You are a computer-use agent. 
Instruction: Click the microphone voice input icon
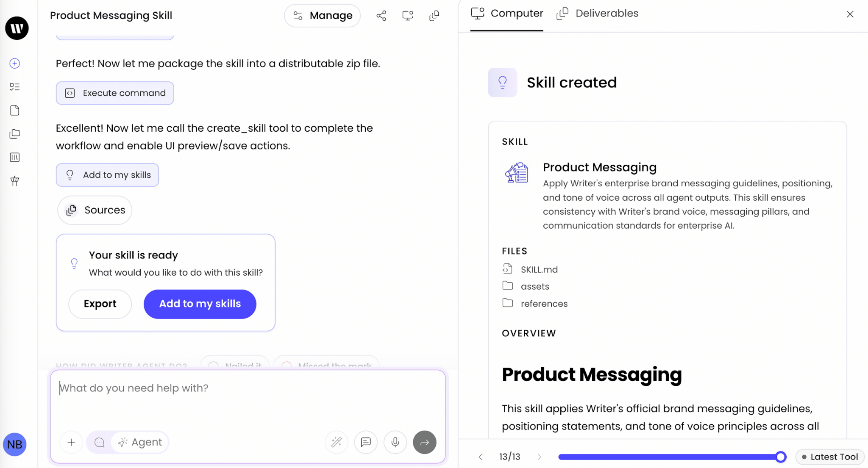395,442
